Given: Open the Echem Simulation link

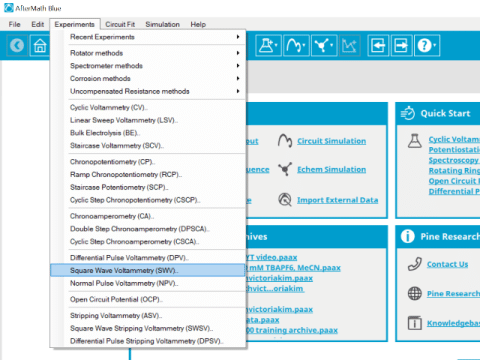Looking at the screenshot, I should (332, 169).
